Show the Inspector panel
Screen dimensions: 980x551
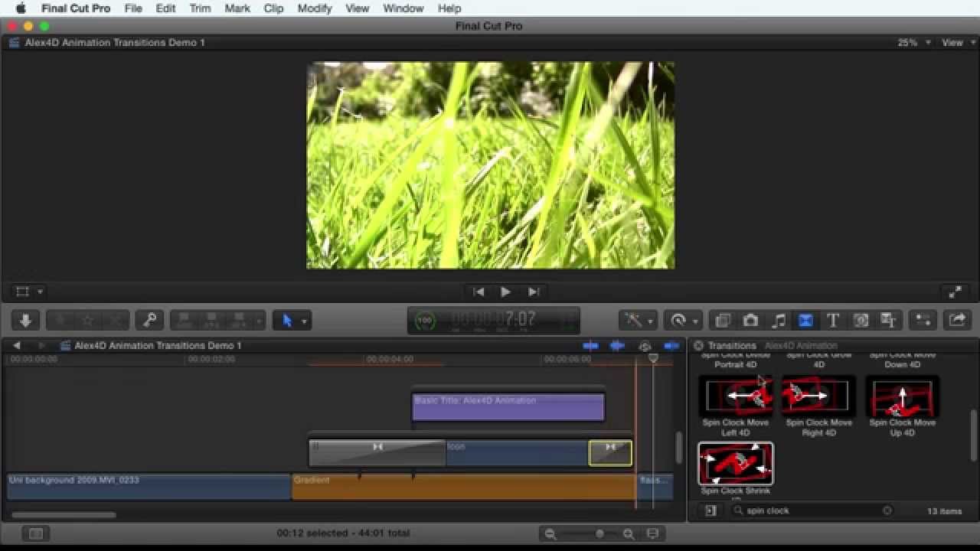click(x=923, y=321)
